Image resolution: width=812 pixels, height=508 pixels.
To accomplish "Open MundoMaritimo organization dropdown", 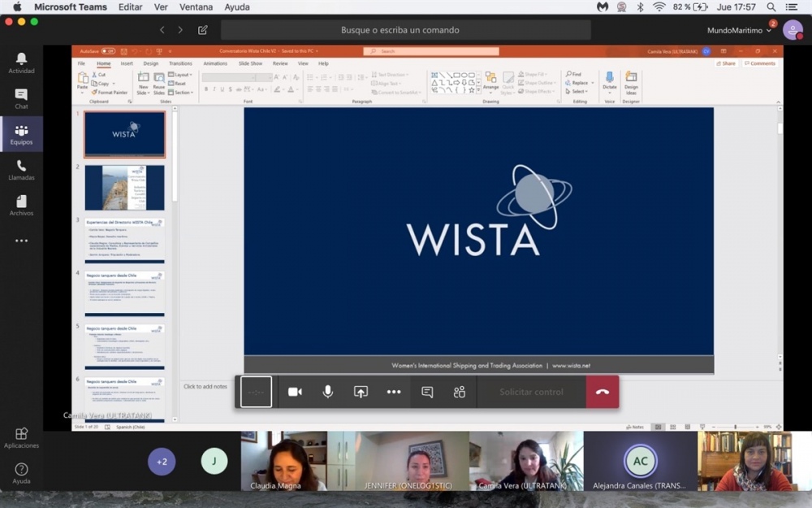I will (x=739, y=30).
